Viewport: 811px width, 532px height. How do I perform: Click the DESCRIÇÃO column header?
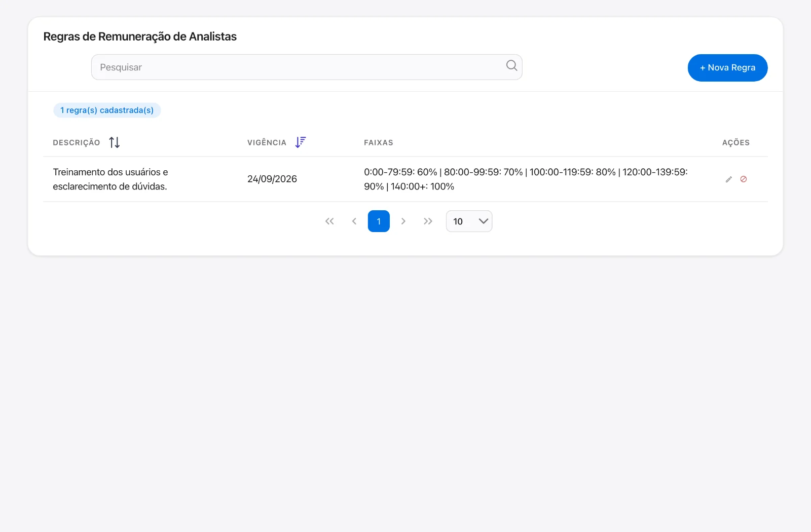(77, 143)
